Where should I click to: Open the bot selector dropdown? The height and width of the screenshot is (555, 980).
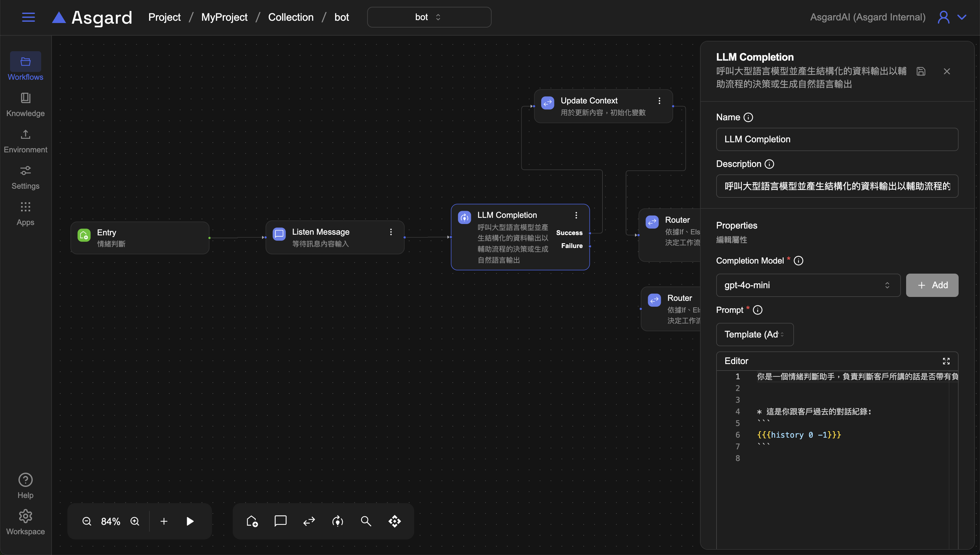[429, 17]
